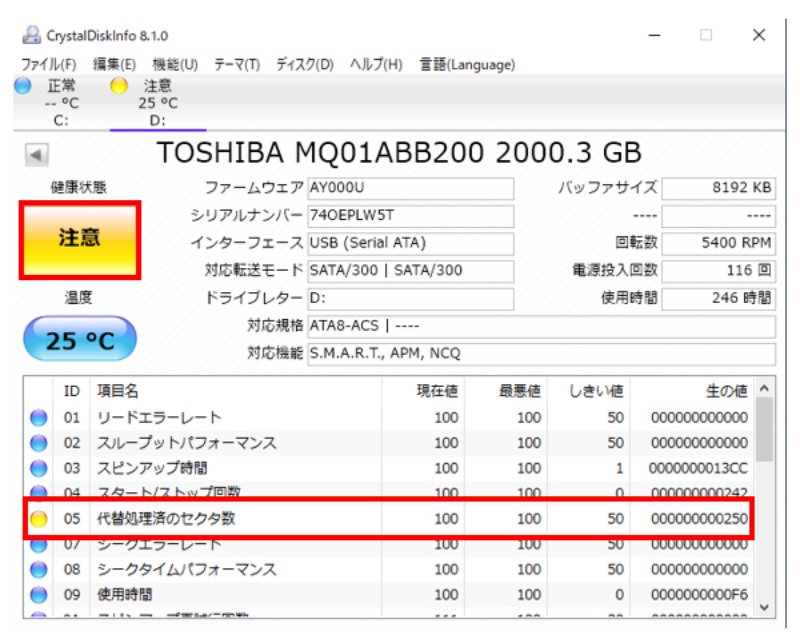Click the blue status orb for drive C:

click(23, 87)
